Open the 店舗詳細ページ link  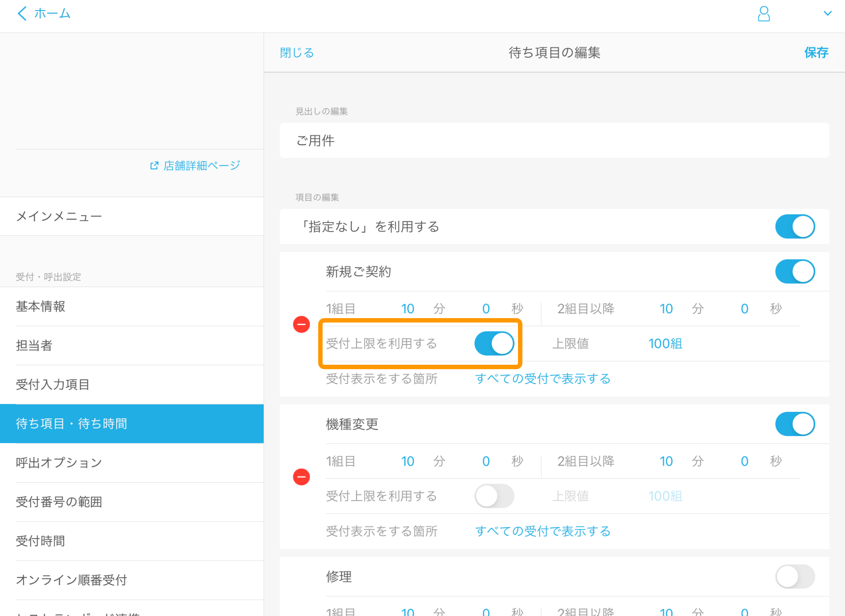pyautogui.click(x=202, y=165)
